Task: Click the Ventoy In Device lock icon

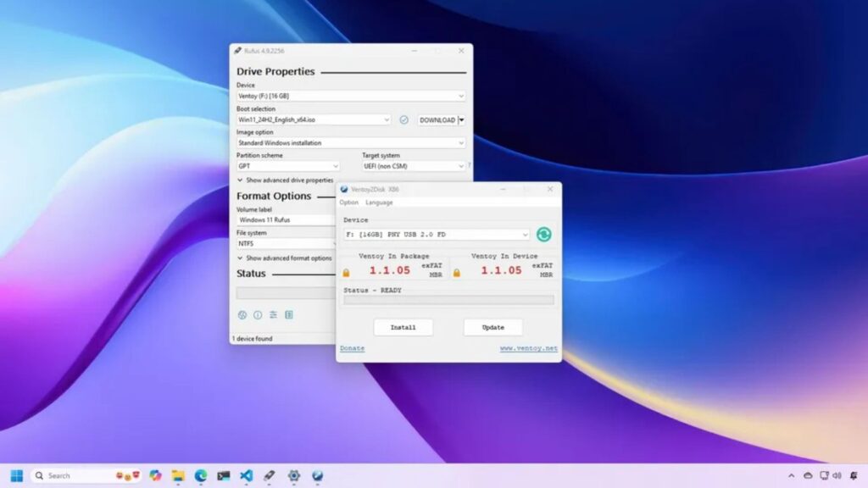Action: coord(457,273)
